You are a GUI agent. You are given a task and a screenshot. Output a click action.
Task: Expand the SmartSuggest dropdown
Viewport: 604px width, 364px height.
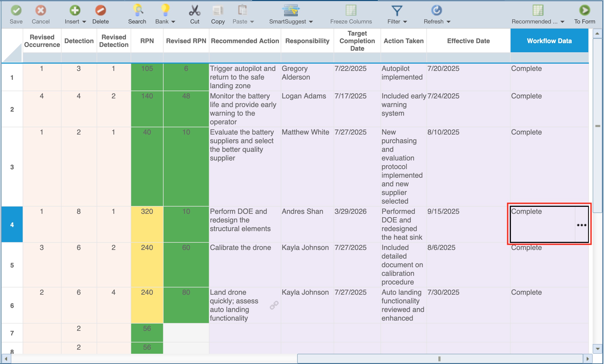click(x=311, y=22)
